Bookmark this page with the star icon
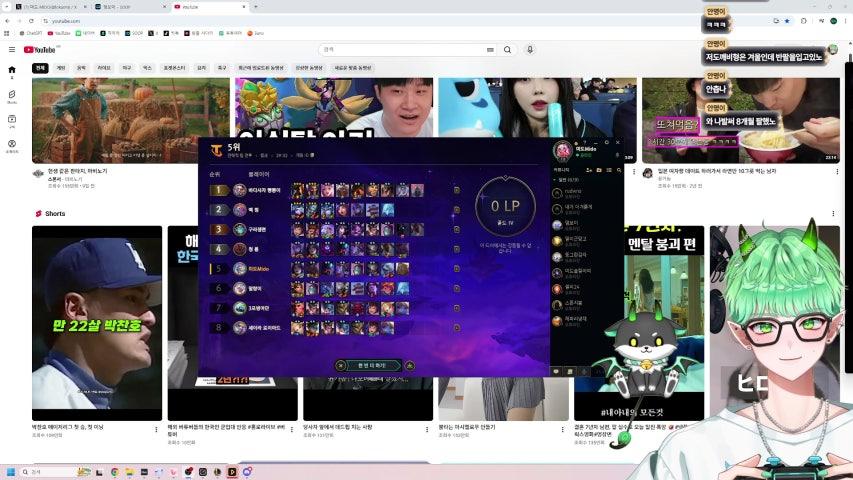This screenshot has width=853, height=480. [x=787, y=21]
